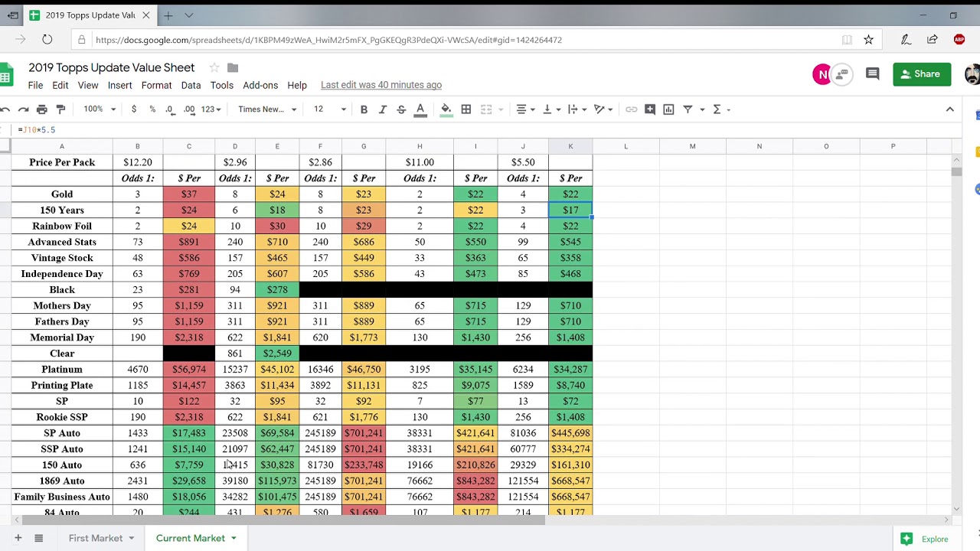
Task: Open the File menu
Action: point(35,85)
